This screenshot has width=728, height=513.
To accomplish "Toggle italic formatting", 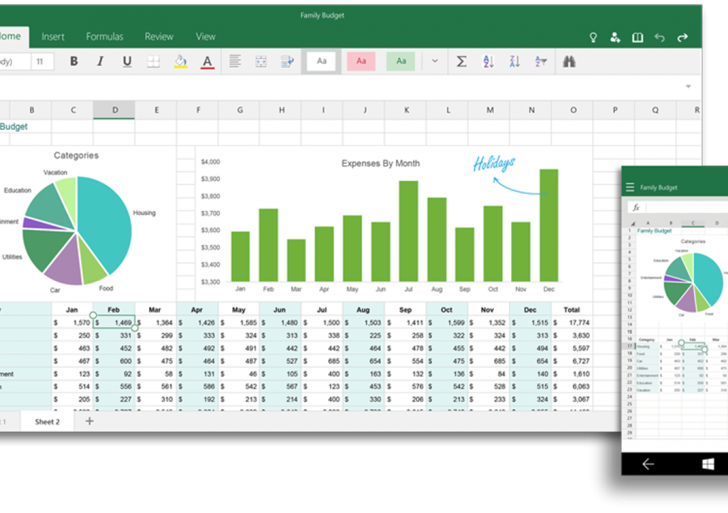I will [x=100, y=61].
